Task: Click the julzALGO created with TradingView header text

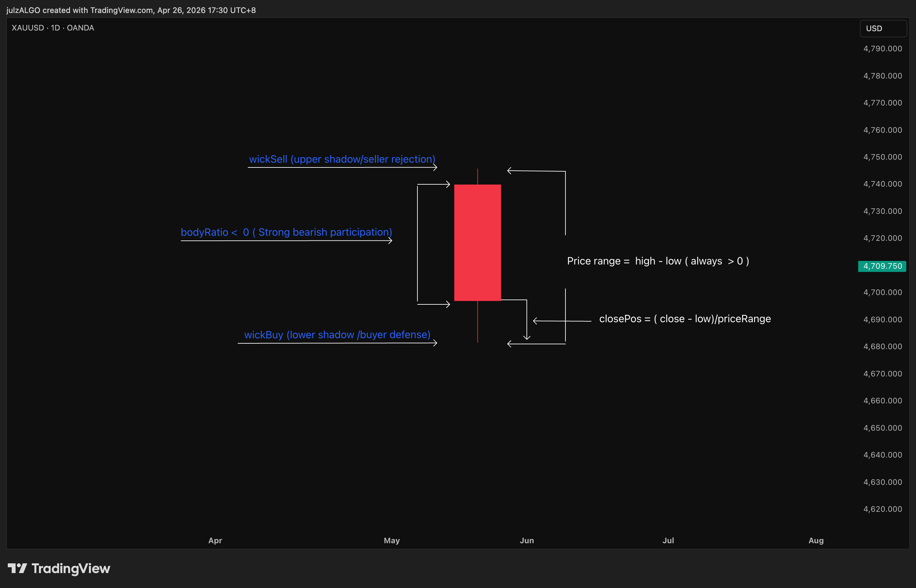Action: click(x=131, y=10)
